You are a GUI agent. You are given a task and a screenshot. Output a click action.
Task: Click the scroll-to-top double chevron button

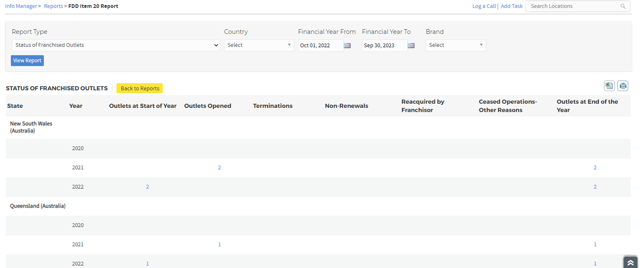click(x=630, y=263)
